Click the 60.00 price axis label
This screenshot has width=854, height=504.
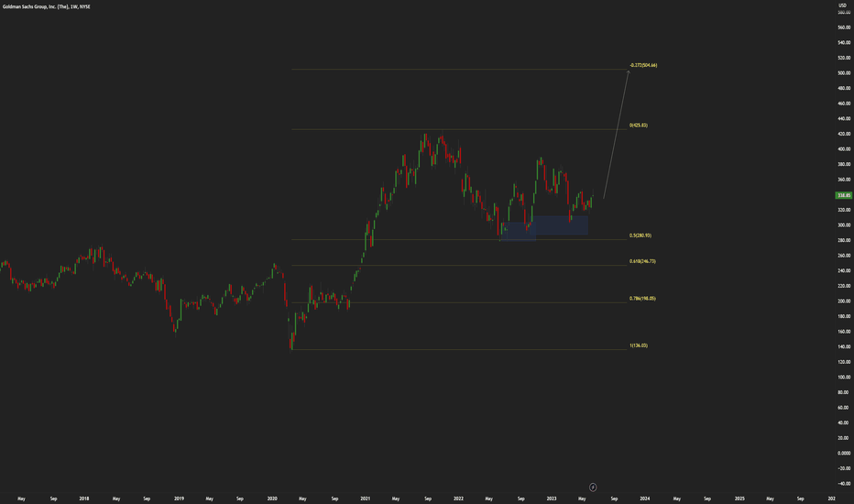pos(845,408)
